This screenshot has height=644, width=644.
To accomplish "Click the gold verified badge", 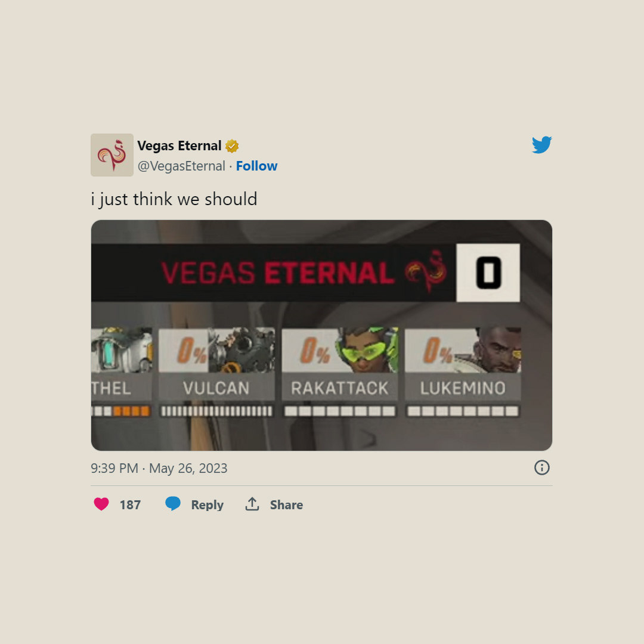I will click(232, 146).
